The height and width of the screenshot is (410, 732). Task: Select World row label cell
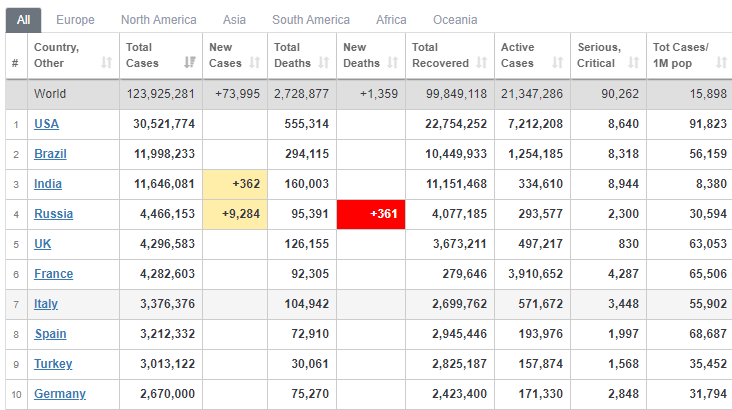tap(73, 94)
